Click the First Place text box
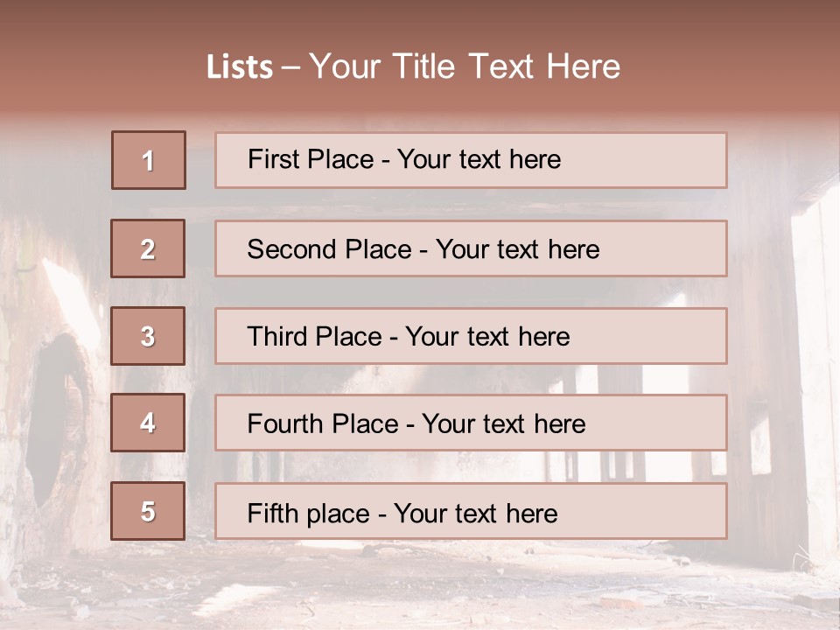840x630 pixels. click(471, 160)
